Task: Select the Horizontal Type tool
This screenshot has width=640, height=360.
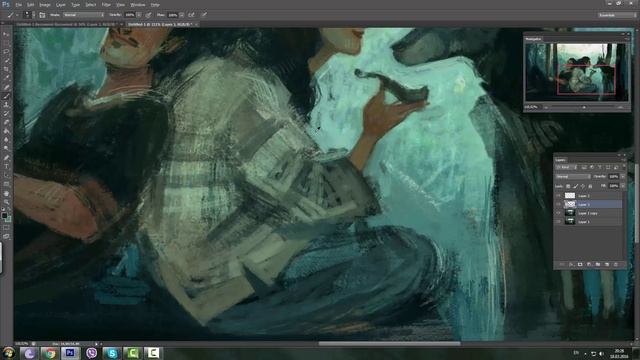Action: click(6, 166)
